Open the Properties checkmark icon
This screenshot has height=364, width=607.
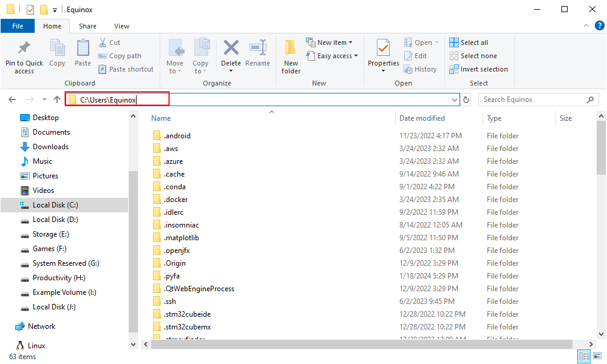383,48
